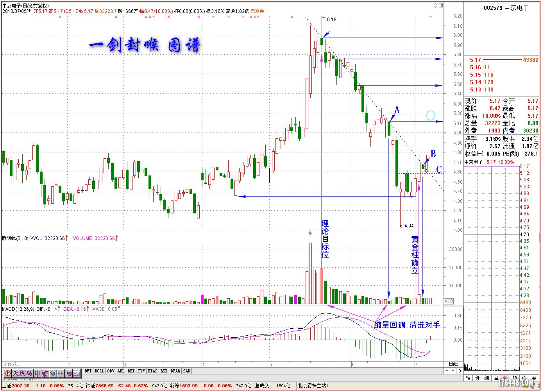Click the 总量 32223 value
542x392 pixels.
click(493, 123)
